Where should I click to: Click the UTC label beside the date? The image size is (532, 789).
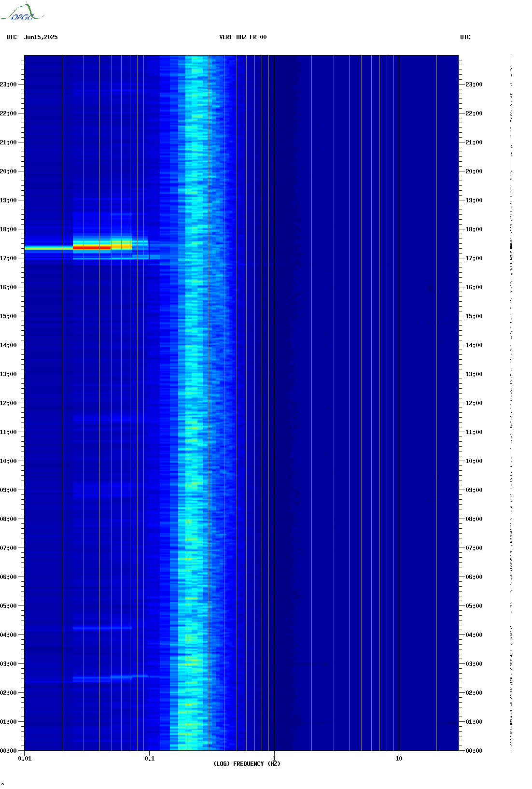(x=12, y=37)
